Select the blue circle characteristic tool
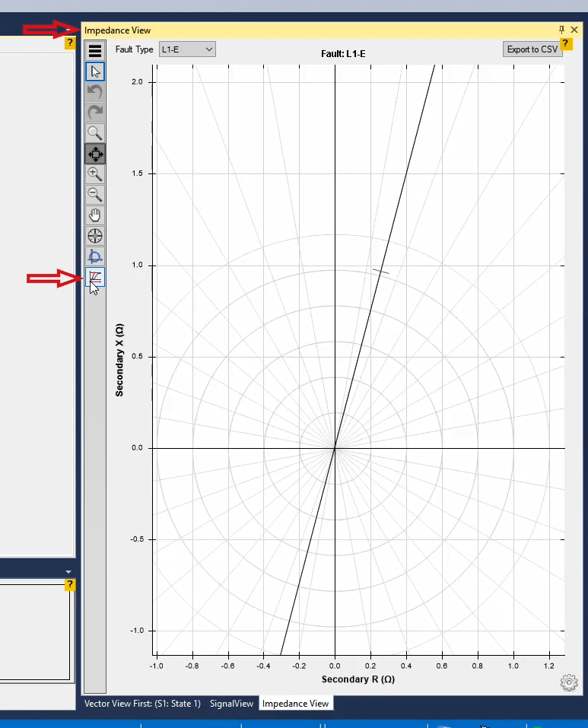The height and width of the screenshot is (728, 588). pyautogui.click(x=95, y=256)
